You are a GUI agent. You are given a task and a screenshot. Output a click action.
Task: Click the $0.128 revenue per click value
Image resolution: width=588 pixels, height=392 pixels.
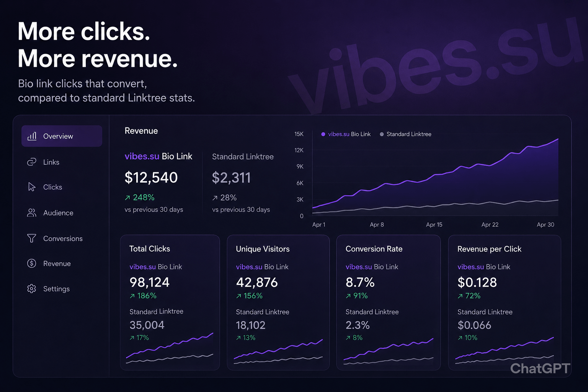tap(477, 283)
